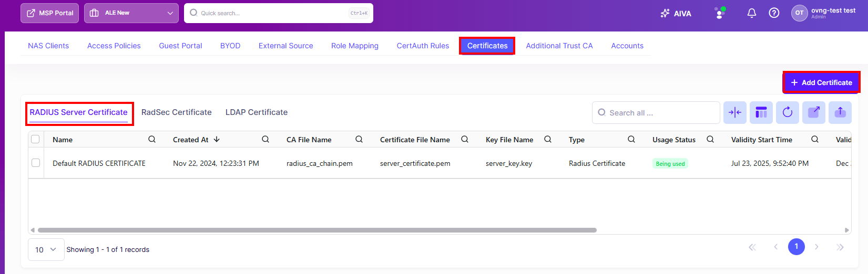Search icon in Key File Name column
Viewport: 868px width, 274px height.
548,139
